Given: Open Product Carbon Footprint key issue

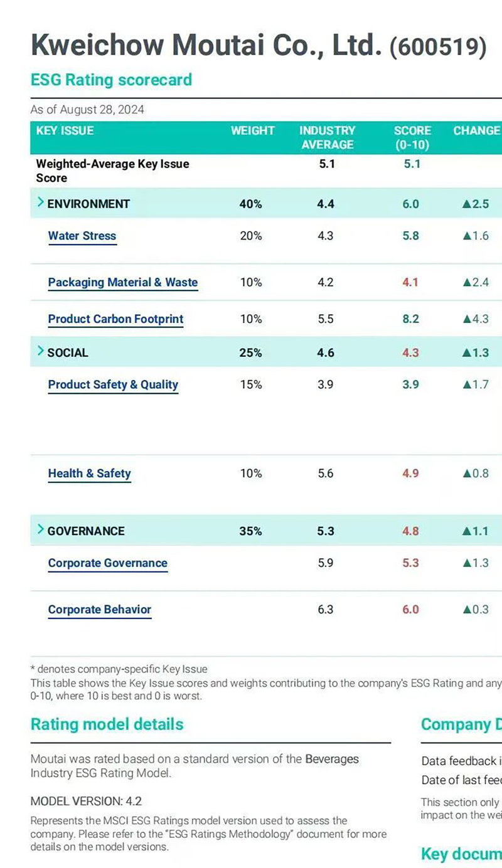Looking at the screenshot, I should (116, 319).
